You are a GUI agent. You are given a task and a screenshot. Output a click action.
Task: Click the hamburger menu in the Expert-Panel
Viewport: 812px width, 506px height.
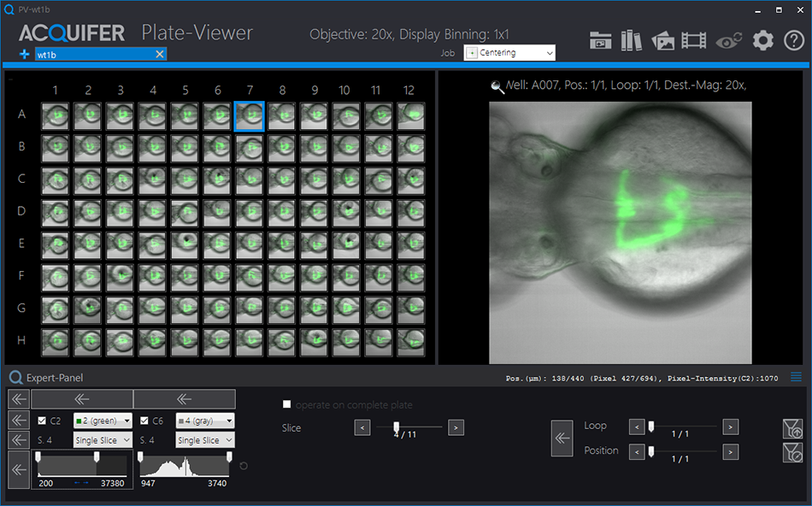pos(796,377)
